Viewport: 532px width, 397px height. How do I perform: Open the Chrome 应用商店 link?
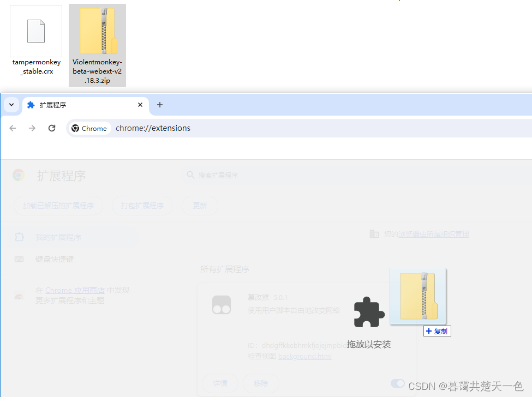tap(75, 290)
